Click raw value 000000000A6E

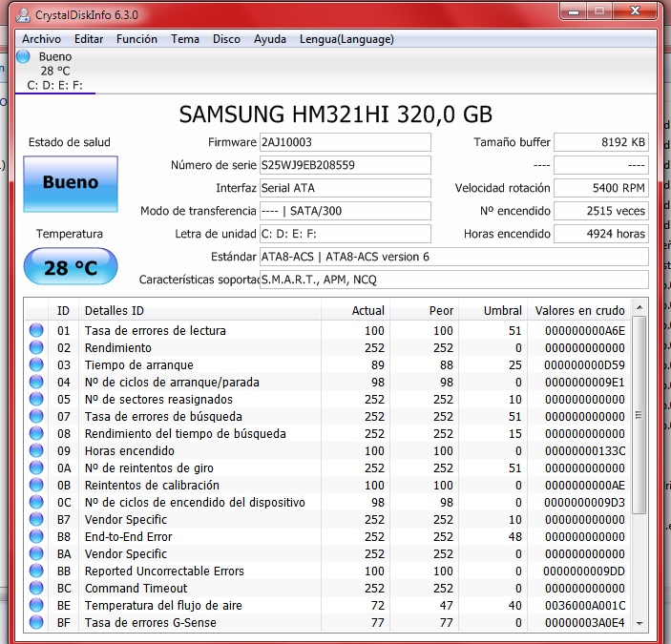click(584, 330)
